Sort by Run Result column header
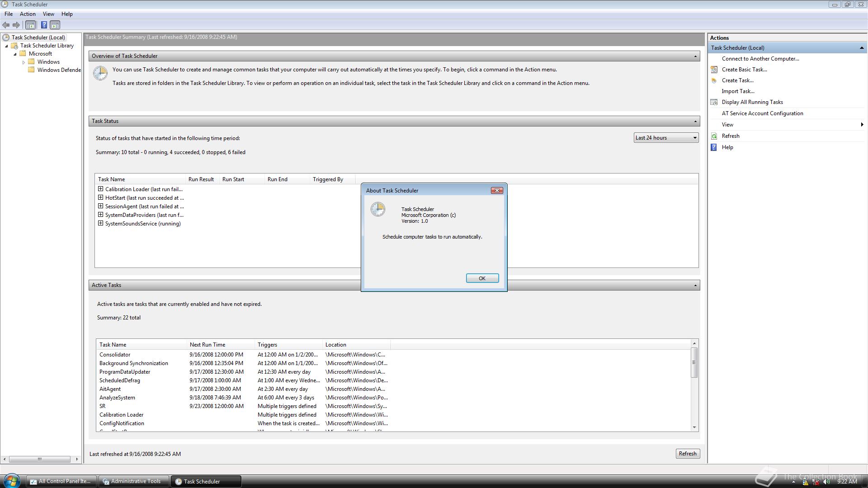The image size is (868, 488). coord(202,179)
